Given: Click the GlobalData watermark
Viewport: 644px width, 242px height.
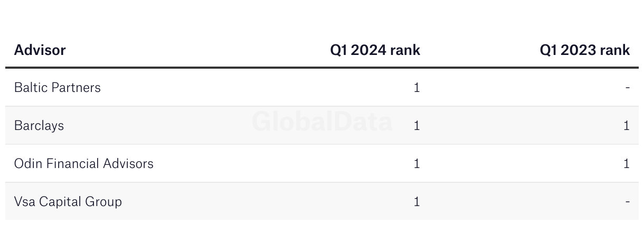Looking at the screenshot, I should click(322, 121).
